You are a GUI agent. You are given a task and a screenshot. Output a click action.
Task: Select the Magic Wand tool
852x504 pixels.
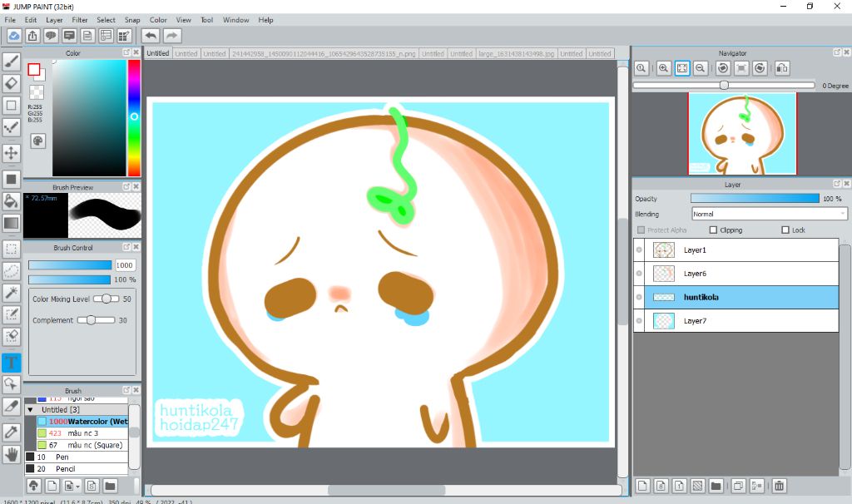tap(12, 292)
